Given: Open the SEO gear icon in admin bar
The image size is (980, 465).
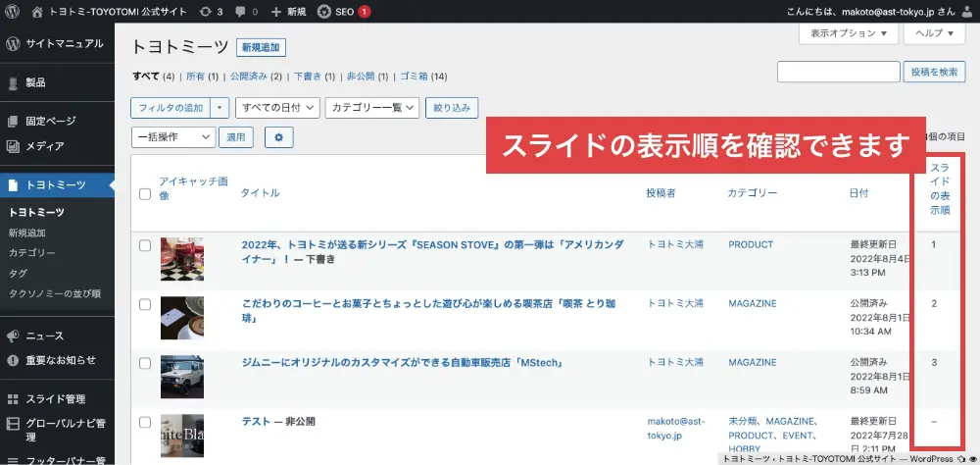Looking at the screenshot, I should [x=323, y=11].
